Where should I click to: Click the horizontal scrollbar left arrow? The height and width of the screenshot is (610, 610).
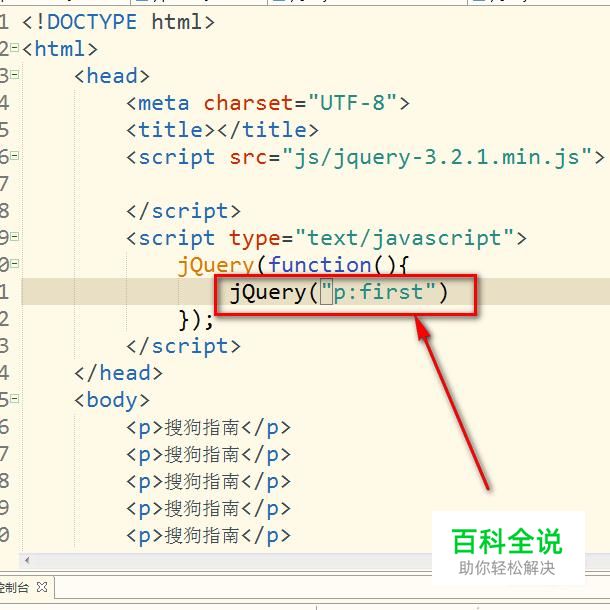click(27, 560)
